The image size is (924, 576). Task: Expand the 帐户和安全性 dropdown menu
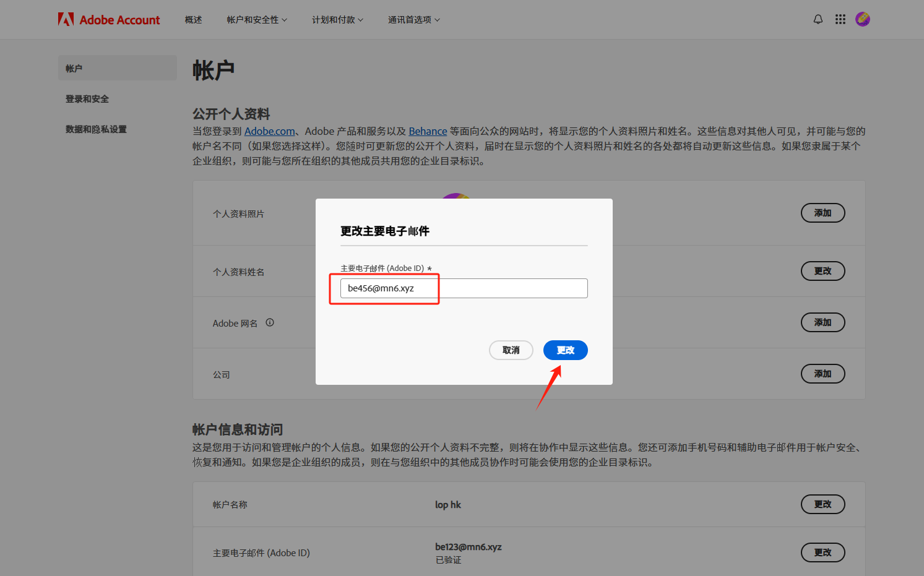tap(257, 20)
